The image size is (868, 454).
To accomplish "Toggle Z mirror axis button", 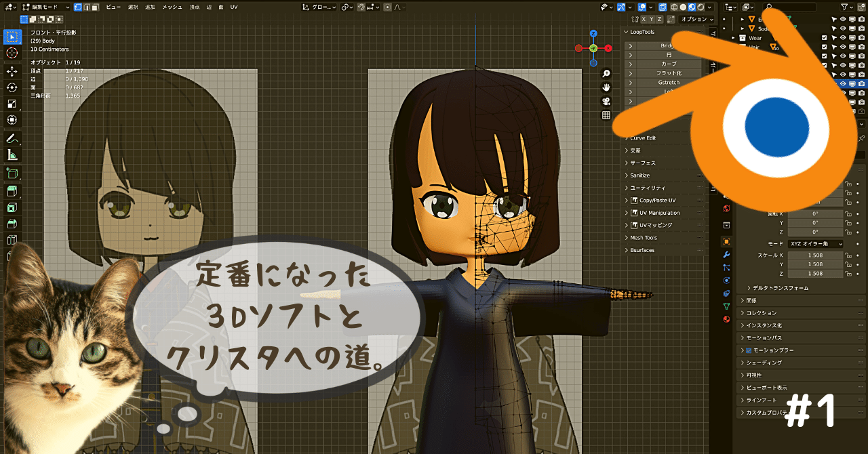I will (x=659, y=20).
